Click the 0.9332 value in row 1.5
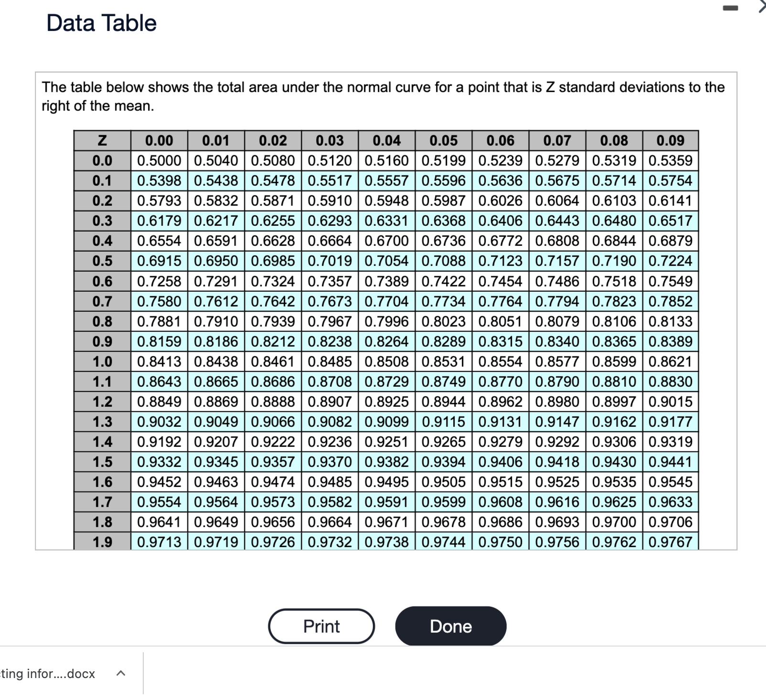The height and width of the screenshot is (700, 766). 160,462
